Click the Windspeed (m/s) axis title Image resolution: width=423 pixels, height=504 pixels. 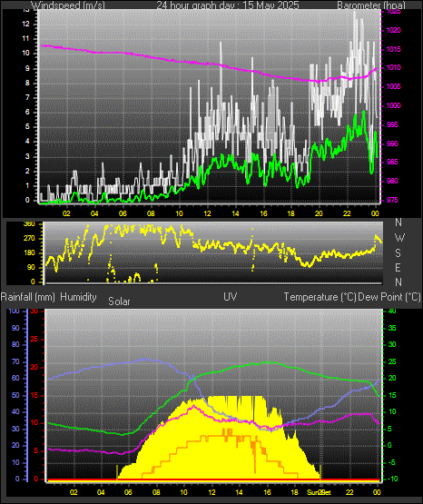click(68, 5)
